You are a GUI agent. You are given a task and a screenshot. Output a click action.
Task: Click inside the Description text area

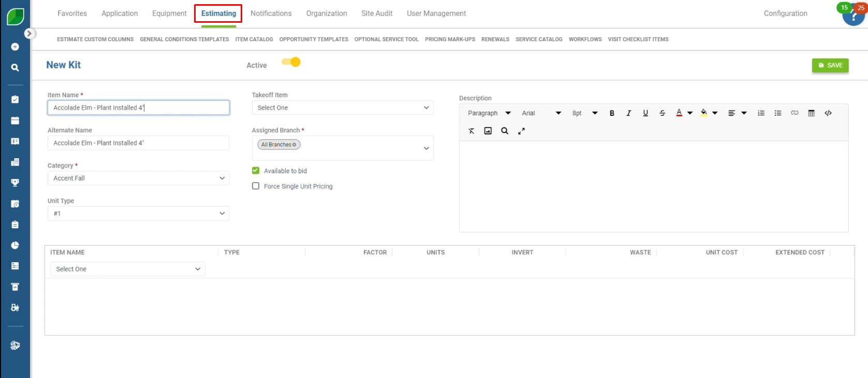pyautogui.click(x=654, y=186)
